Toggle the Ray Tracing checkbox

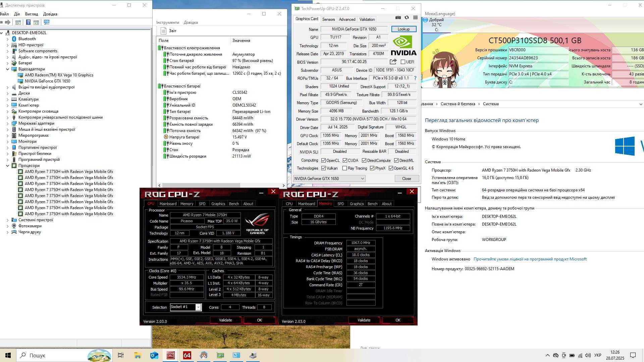344,168
